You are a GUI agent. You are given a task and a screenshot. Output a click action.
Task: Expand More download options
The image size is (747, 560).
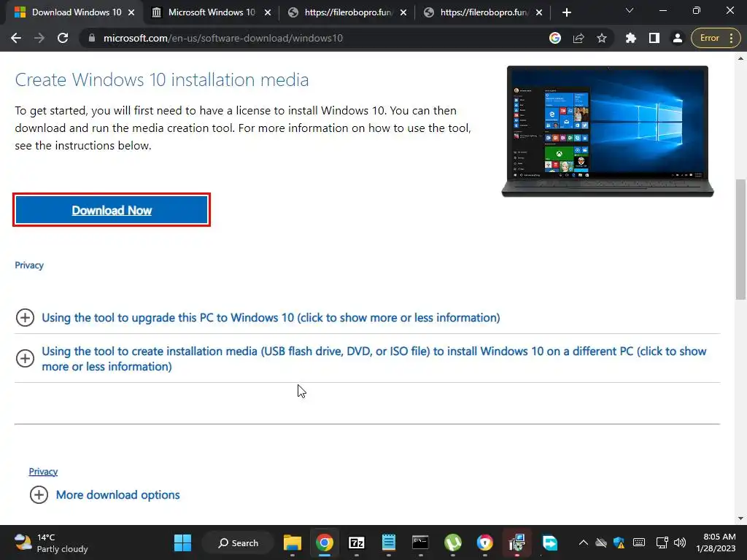point(117,495)
